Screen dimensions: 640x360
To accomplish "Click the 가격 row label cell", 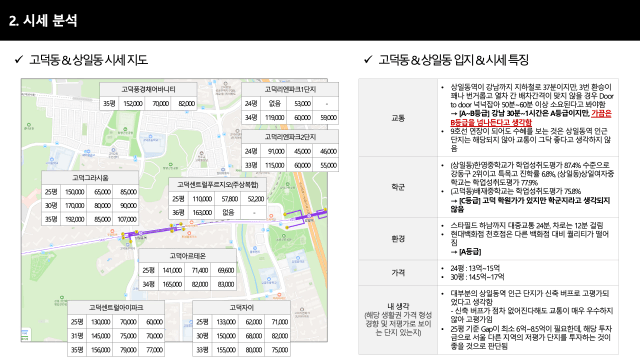I will (x=398, y=273).
